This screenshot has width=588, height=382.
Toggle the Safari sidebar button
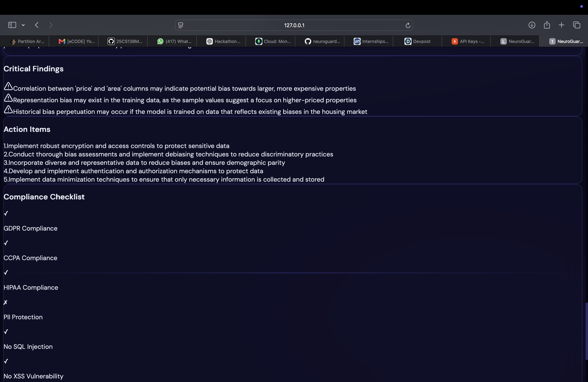(12, 25)
